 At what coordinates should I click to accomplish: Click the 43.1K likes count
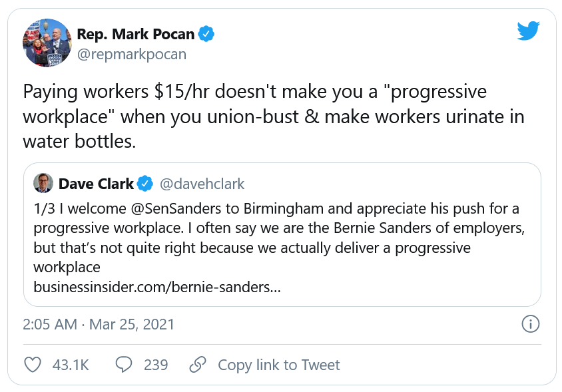70,365
